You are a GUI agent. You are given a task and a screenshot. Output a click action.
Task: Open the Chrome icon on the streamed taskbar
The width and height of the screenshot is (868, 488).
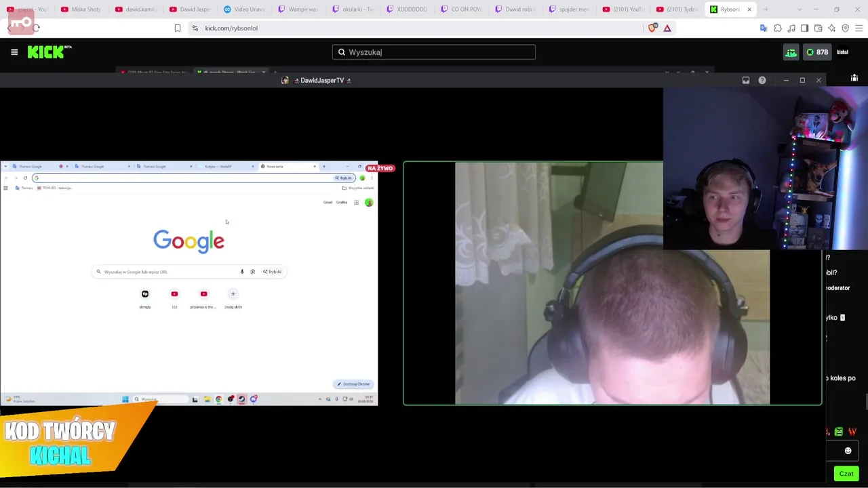click(x=218, y=399)
